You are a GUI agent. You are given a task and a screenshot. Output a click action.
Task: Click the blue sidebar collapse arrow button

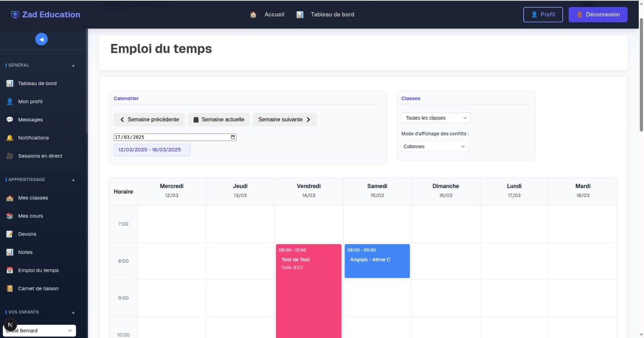pos(41,39)
